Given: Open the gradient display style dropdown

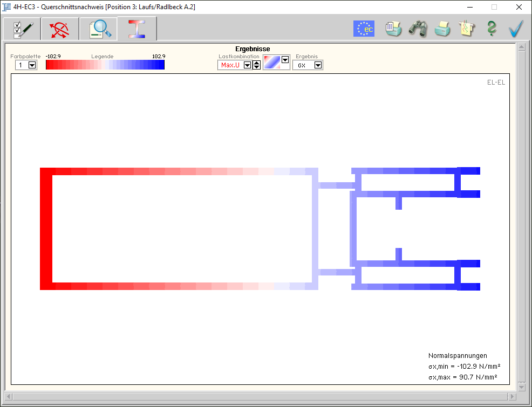Looking at the screenshot, I should pyautogui.click(x=285, y=60).
